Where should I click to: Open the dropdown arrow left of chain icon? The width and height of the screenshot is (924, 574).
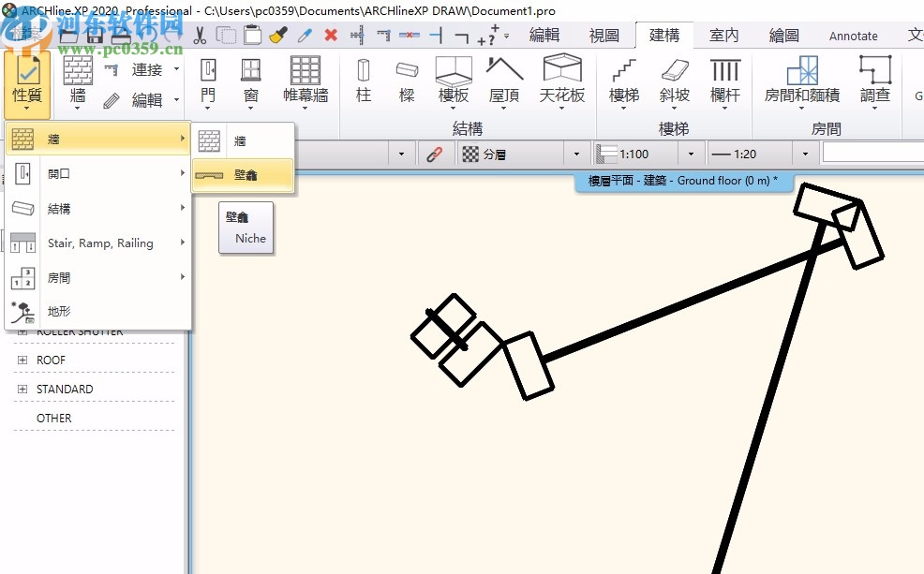(401, 155)
